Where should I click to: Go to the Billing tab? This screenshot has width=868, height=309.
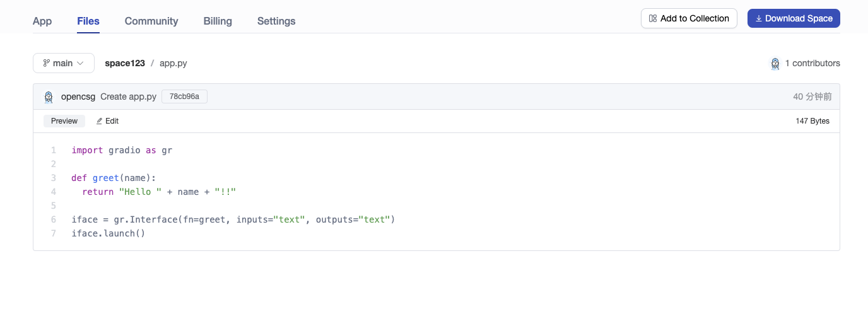pos(218,21)
